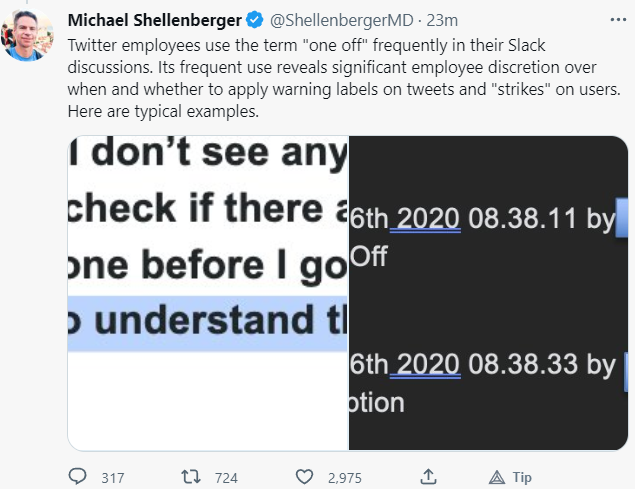This screenshot has width=635, height=489.
Task: Click the Tip triangle icon
Action: (495, 477)
